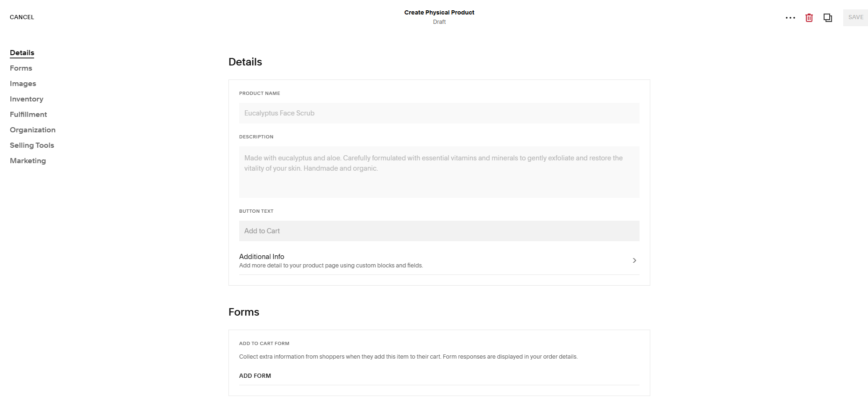The width and height of the screenshot is (868, 418).
Task: Click the Draft status label under title
Action: click(x=439, y=22)
